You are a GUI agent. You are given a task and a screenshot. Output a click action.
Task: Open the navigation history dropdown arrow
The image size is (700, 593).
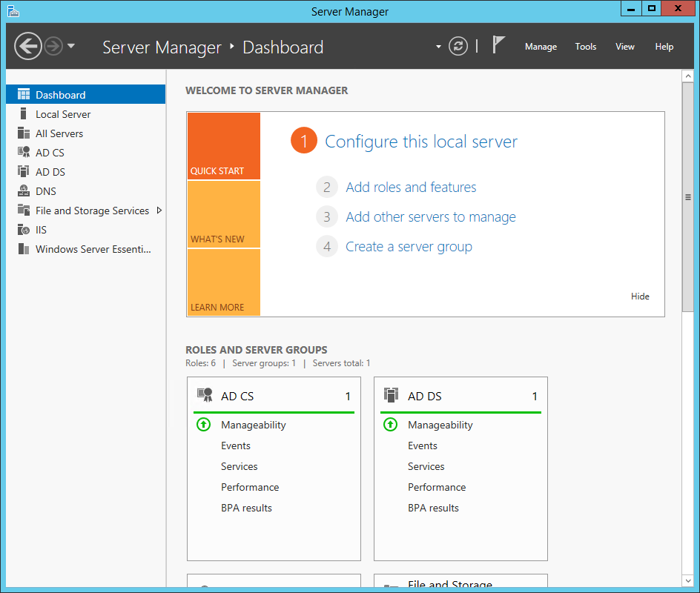(71, 47)
